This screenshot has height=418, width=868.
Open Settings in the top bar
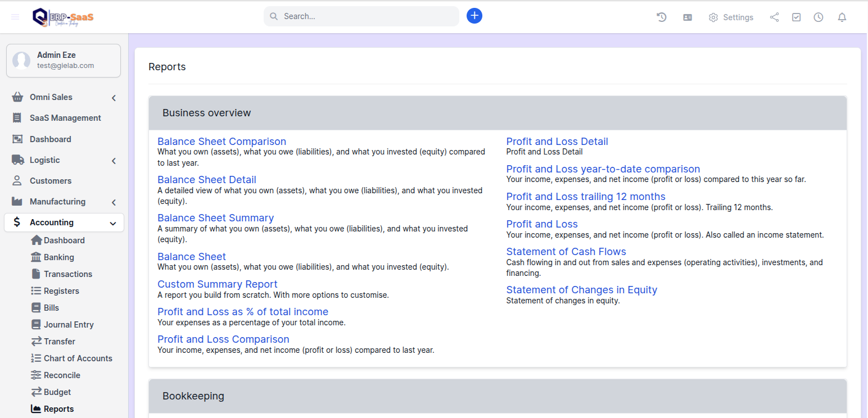point(731,17)
